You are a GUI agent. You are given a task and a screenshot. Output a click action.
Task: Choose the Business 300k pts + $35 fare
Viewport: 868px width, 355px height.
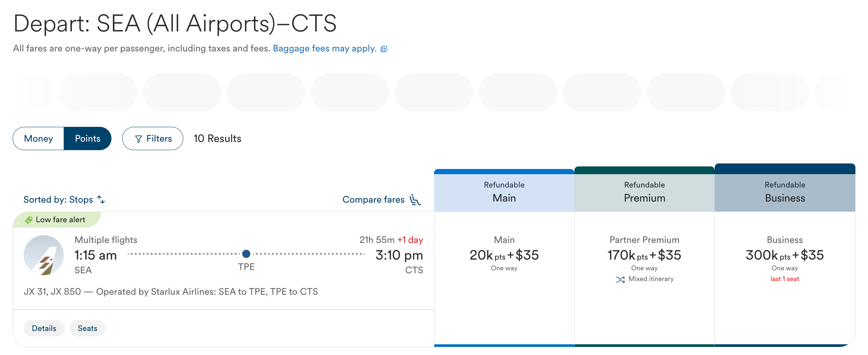785,255
